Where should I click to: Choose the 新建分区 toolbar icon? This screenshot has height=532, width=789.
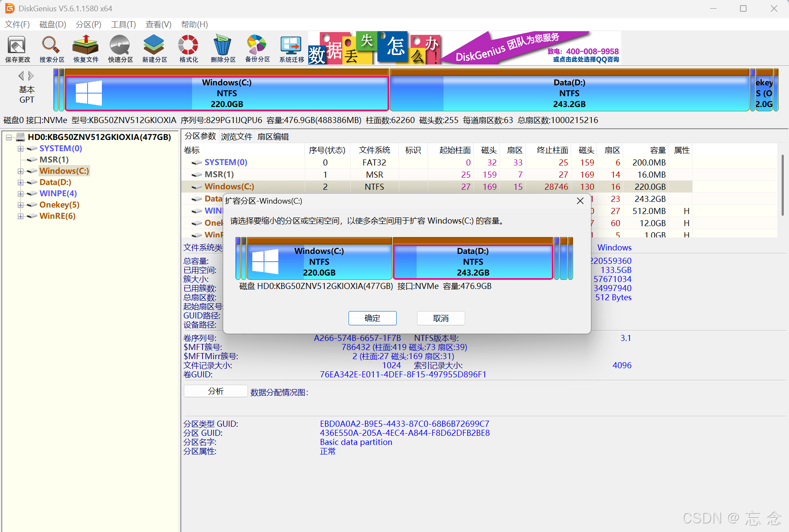154,49
